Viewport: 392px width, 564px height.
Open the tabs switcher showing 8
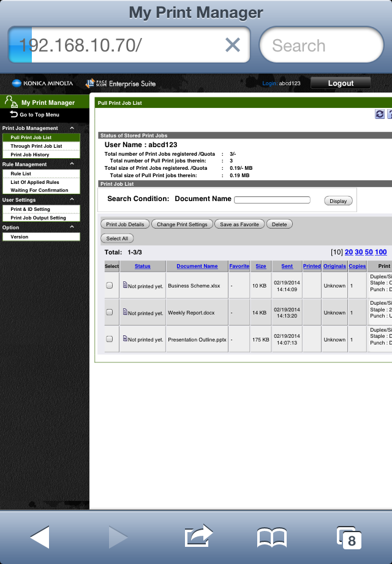(x=349, y=538)
